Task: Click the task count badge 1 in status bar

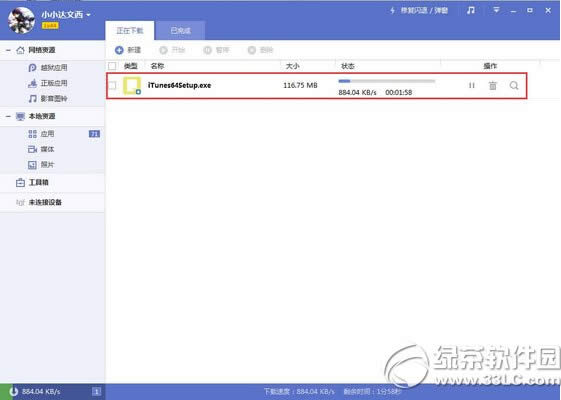Action: [x=97, y=392]
